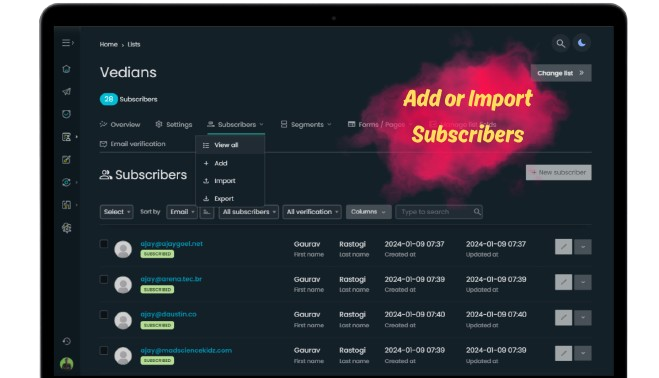Viewport: 659px width, 378px height.
Task: Select checkbox for ajay@arena.tec.br
Action: pyautogui.click(x=104, y=279)
